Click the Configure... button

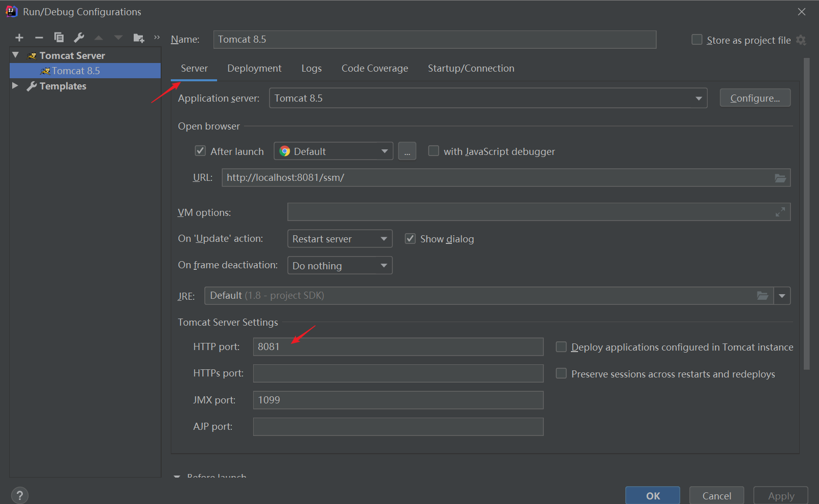tap(754, 98)
